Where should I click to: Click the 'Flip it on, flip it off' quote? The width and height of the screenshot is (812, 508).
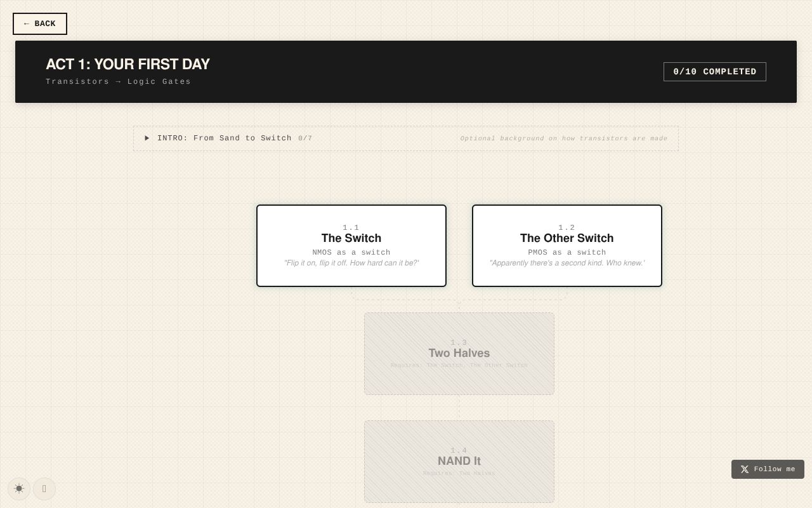coord(351,264)
